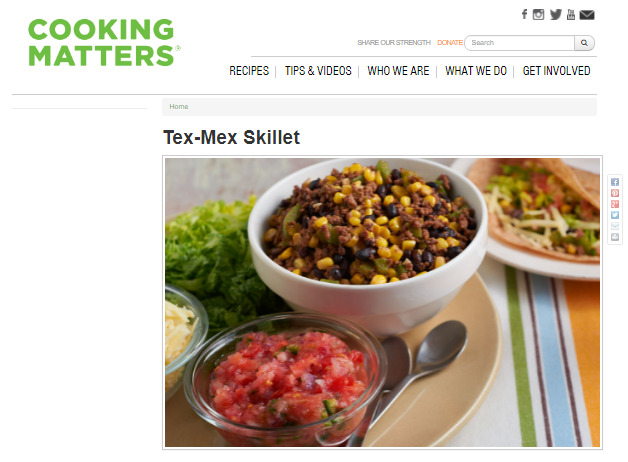The image size is (628, 462).
Task: Tweet recipe using side share bar icon
Action: [615, 215]
